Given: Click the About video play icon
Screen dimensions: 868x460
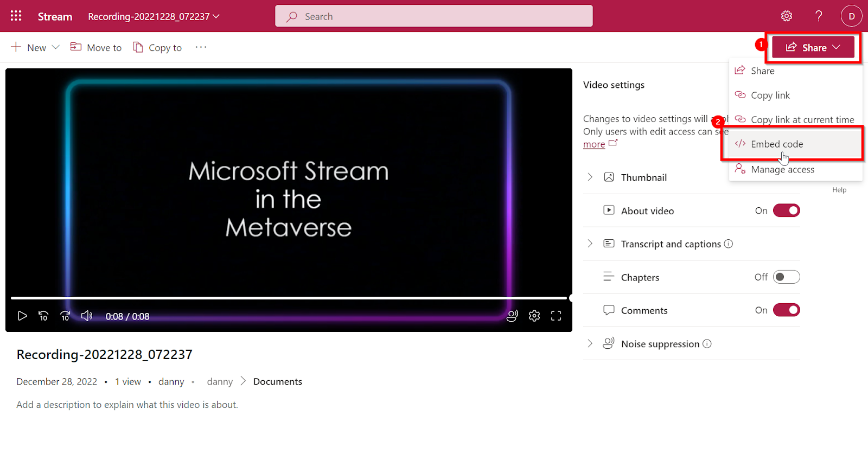Looking at the screenshot, I should tap(609, 210).
